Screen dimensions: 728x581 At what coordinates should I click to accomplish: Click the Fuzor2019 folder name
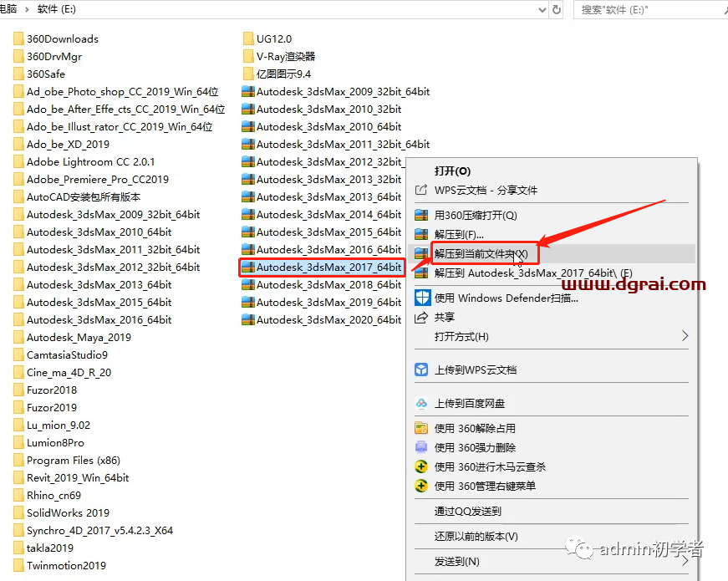(x=52, y=408)
